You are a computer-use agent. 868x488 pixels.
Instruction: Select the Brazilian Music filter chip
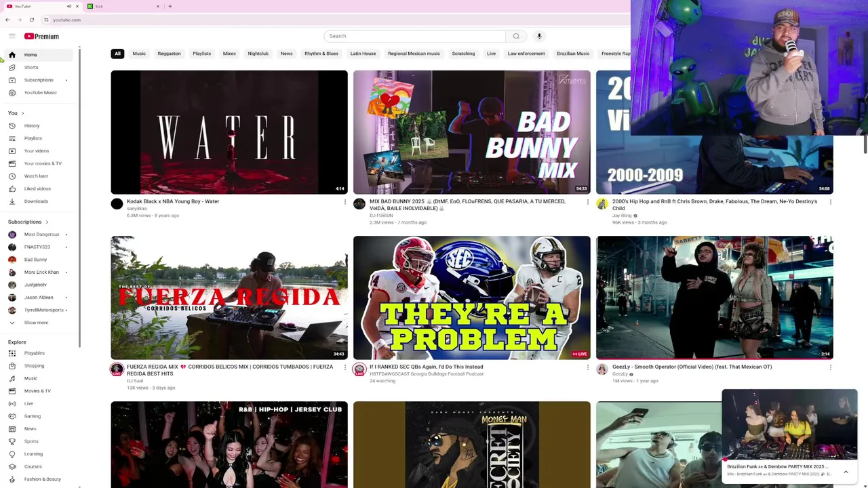573,54
